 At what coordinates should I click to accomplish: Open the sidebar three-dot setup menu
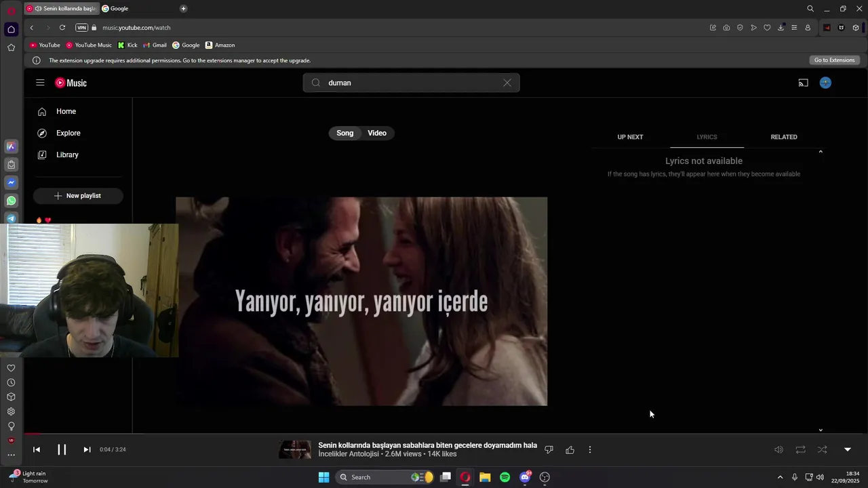[x=11, y=455]
